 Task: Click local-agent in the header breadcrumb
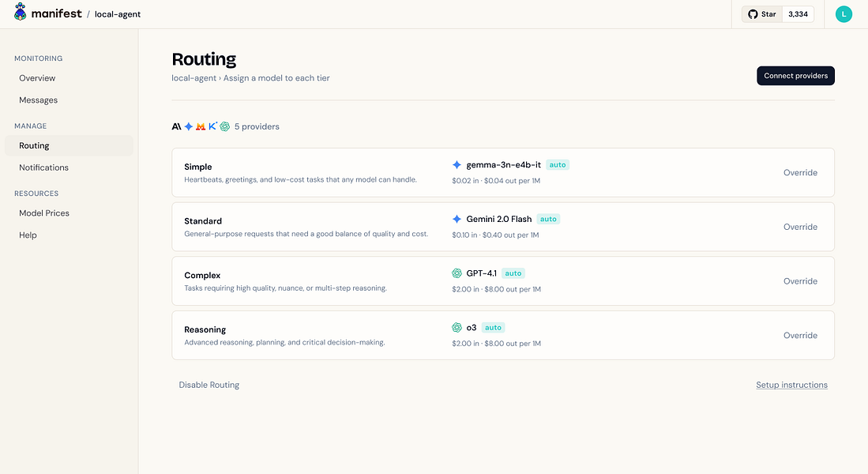(x=118, y=14)
